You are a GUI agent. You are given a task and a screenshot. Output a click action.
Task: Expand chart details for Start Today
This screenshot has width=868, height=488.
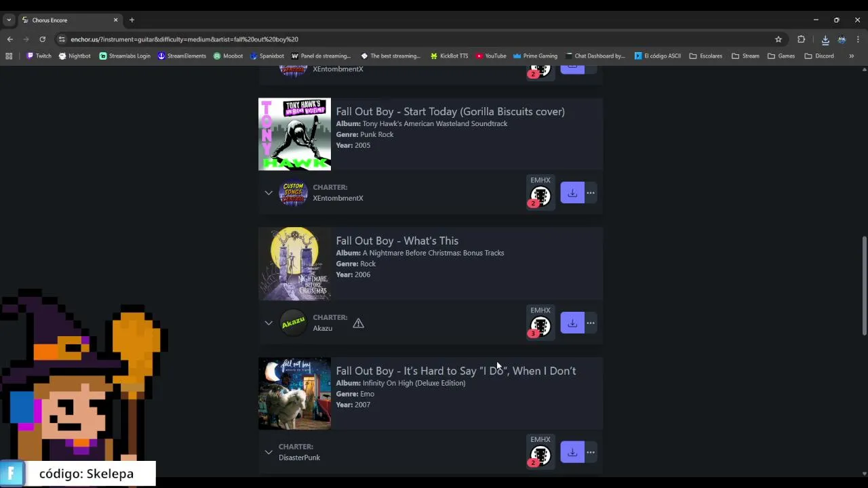[x=269, y=193]
